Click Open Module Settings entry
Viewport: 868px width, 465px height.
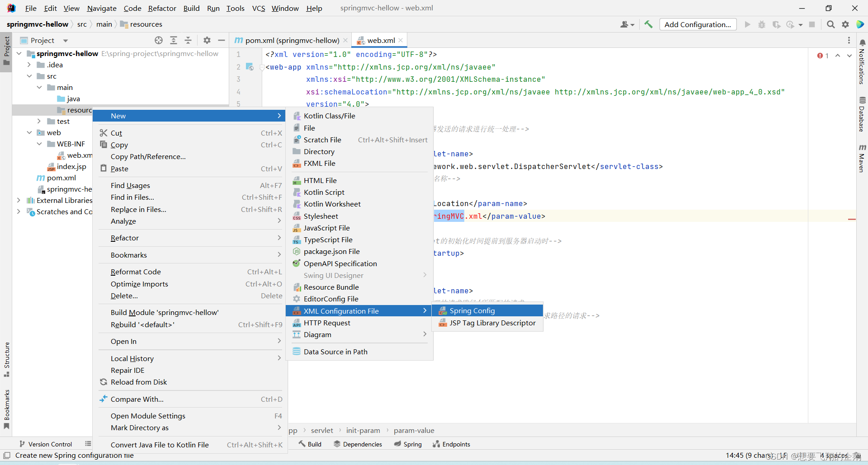coord(190,416)
